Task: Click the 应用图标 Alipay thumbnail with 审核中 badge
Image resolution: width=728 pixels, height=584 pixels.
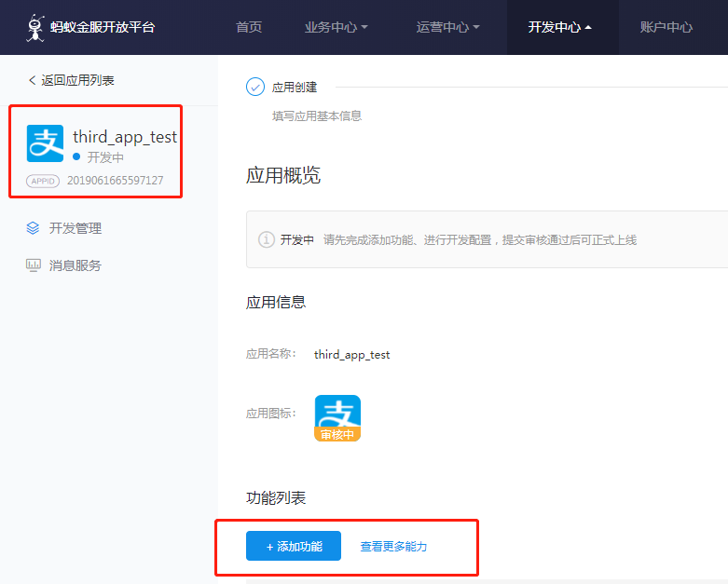Action: coord(337,418)
